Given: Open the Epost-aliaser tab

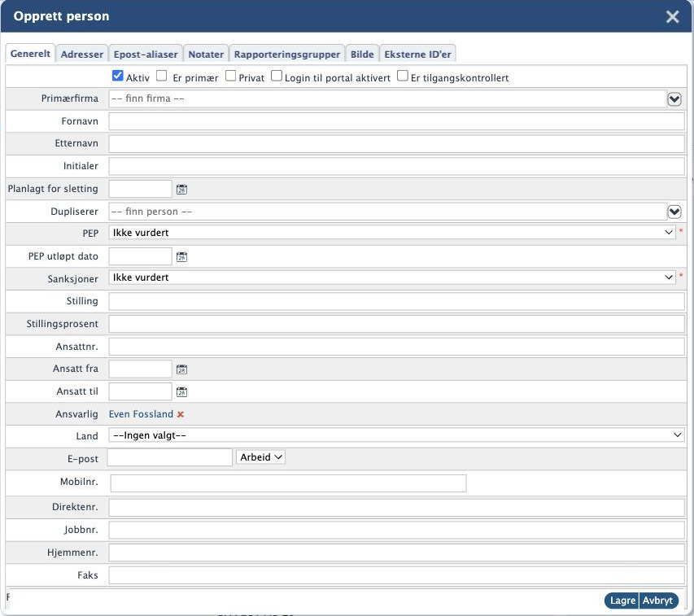Looking at the screenshot, I should click(x=146, y=55).
